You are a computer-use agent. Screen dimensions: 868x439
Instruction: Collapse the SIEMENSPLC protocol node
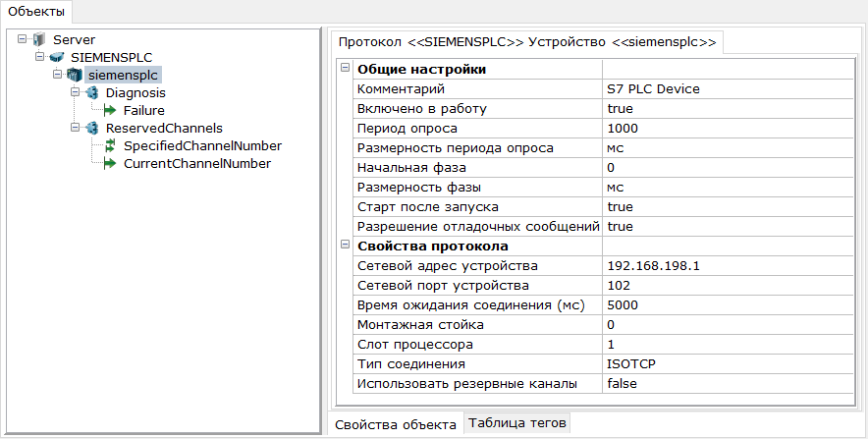pyautogui.click(x=40, y=56)
